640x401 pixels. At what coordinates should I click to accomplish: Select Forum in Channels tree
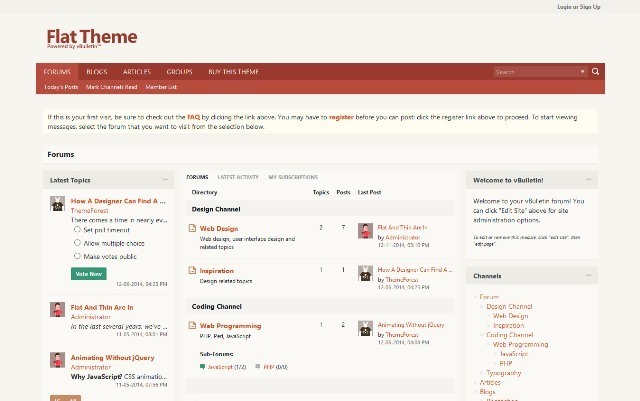489,297
